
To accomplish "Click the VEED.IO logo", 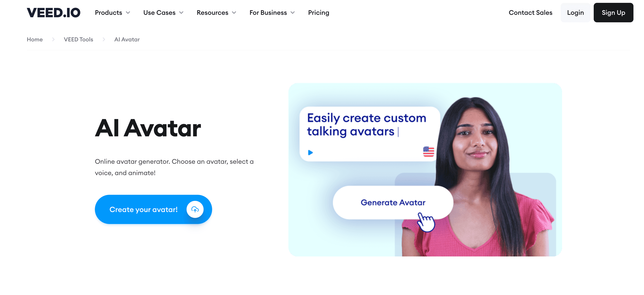I will click(x=54, y=13).
